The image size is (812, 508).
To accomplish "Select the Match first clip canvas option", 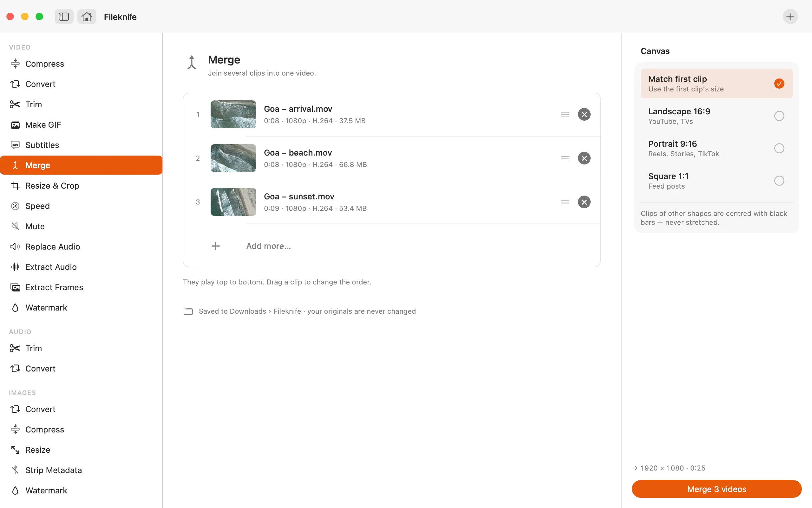I will point(717,84).
